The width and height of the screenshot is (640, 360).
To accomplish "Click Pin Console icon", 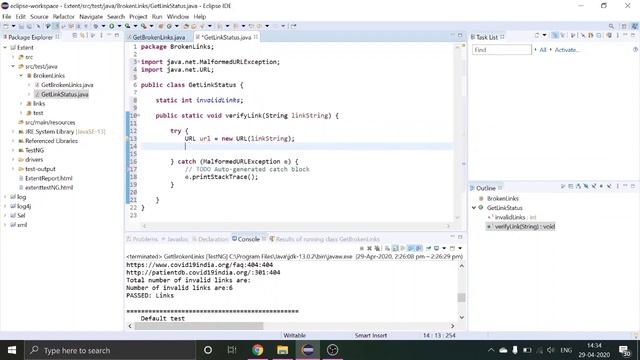I will 429,248.
